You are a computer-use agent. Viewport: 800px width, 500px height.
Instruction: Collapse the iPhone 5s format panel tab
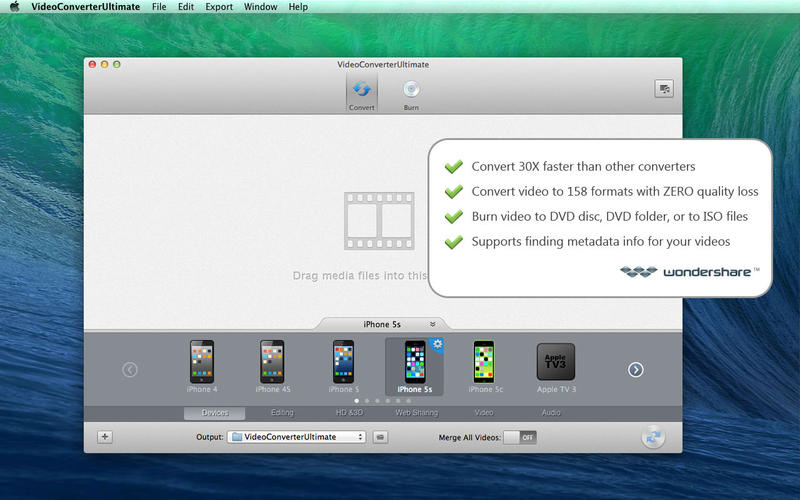click(382, 324)
